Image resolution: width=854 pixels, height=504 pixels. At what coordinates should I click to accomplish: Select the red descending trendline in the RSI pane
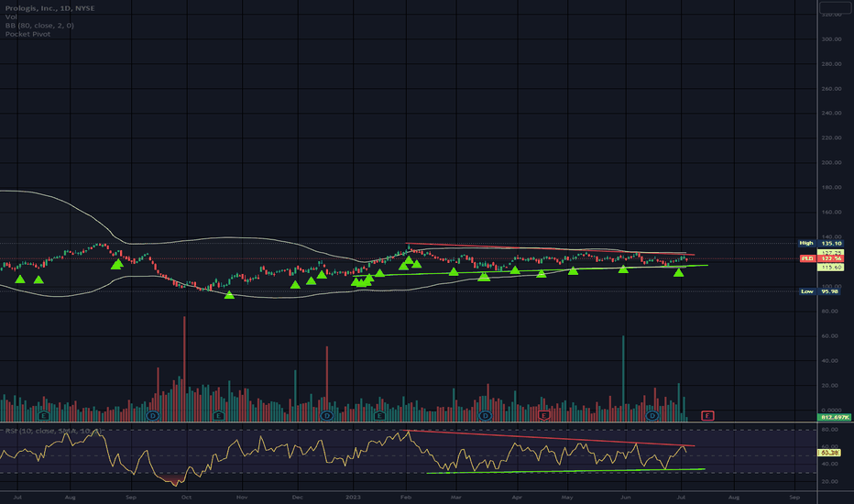550,438
